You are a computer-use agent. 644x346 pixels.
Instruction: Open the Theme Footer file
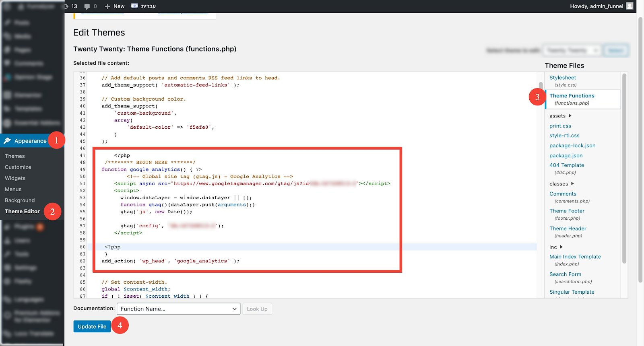[567, 211]
